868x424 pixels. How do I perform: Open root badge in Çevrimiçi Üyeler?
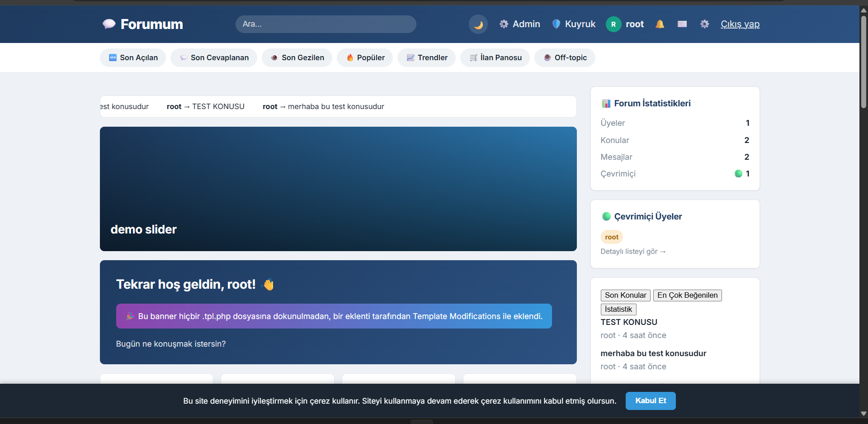pos(612,237)
